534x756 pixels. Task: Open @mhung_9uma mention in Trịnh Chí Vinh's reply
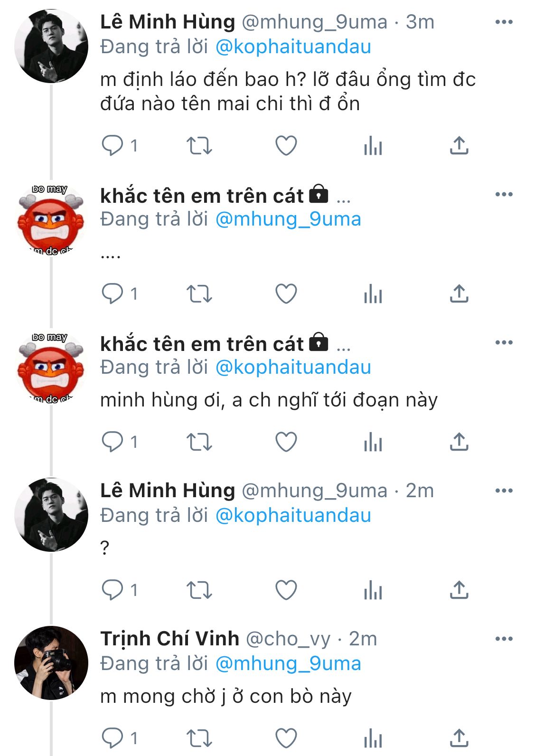[288, 663]
